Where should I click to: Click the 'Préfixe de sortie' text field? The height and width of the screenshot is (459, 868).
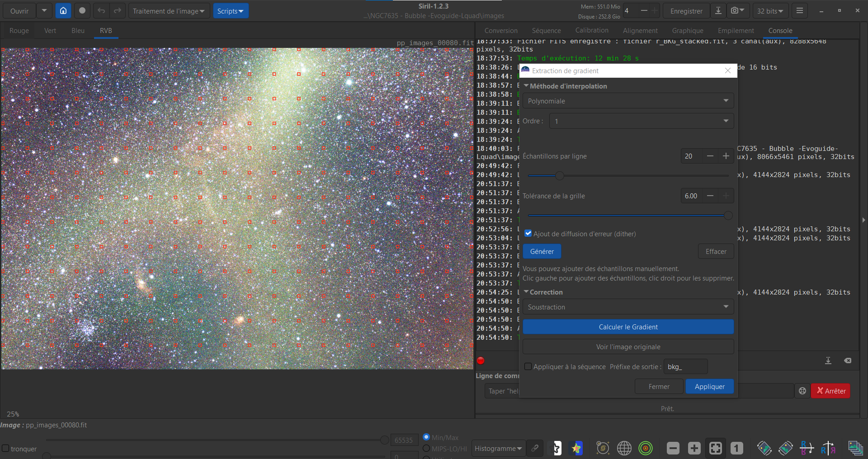(x=684, y=366)
